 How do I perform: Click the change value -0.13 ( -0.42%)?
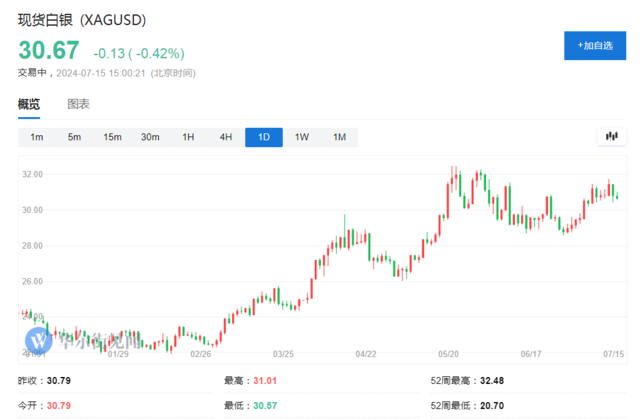[139, 53]
